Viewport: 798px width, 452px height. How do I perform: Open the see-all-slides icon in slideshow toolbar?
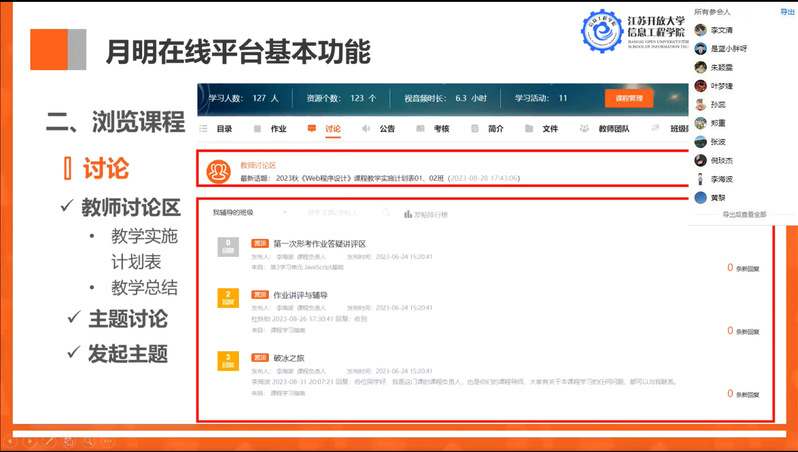pos(67,441)
